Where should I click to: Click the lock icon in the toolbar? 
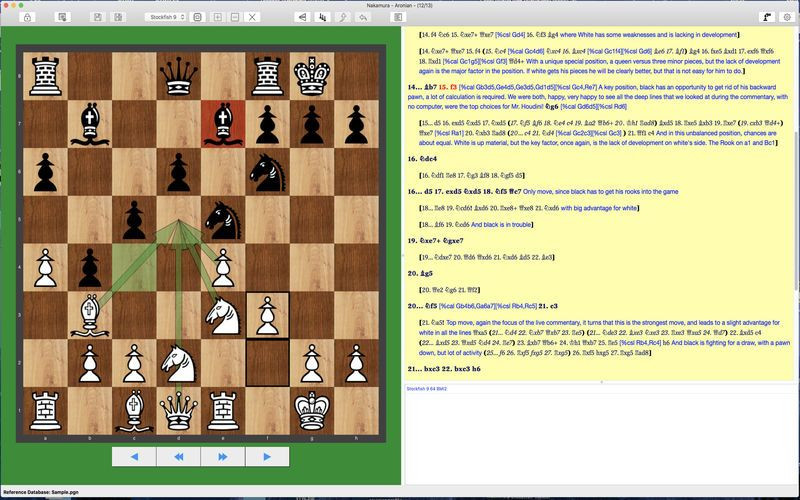click(x=28, y=17)
